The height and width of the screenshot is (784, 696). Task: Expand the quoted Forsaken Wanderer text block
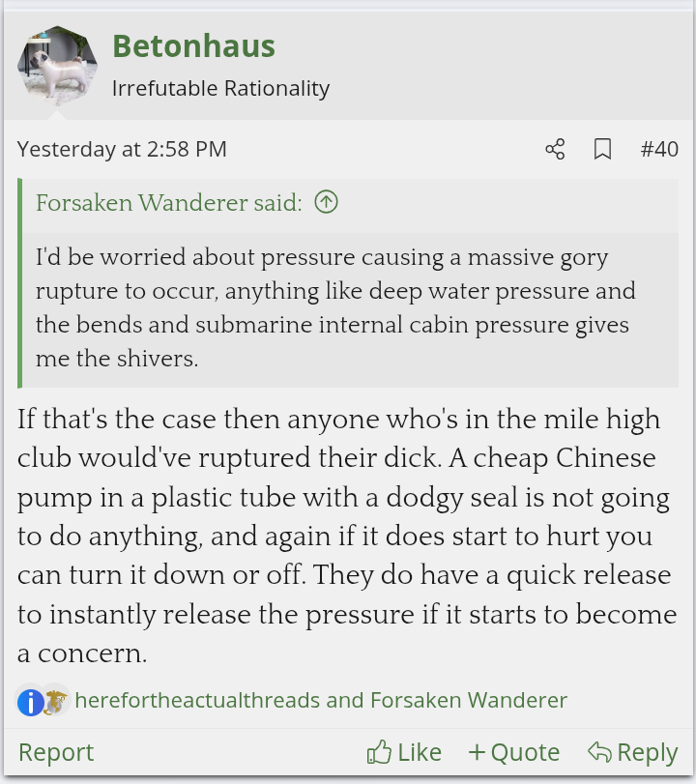click(335, 308)
